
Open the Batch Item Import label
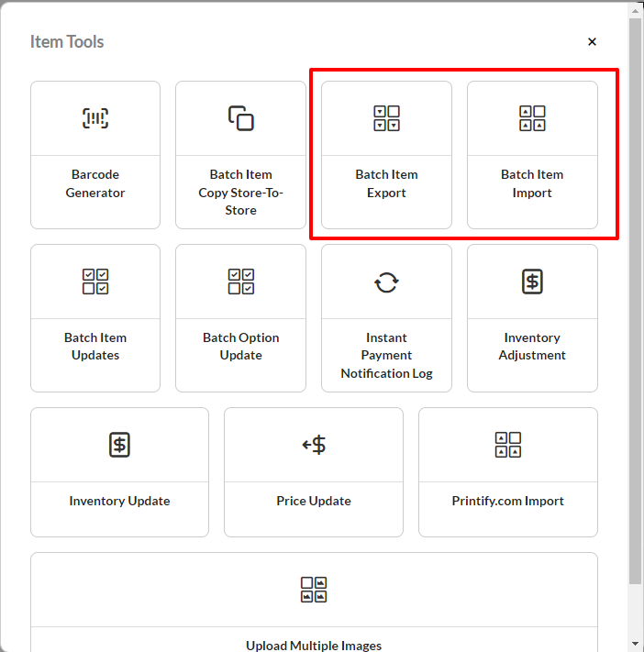532,183
